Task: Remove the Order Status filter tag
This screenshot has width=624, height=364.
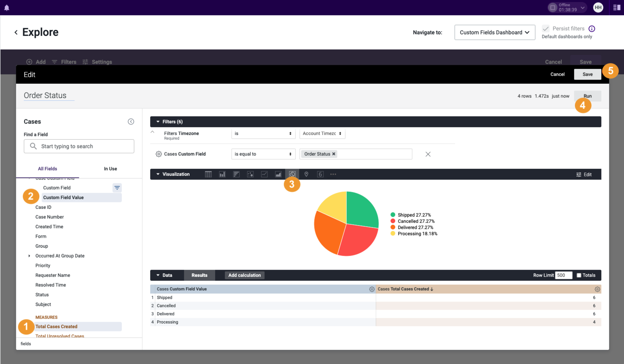Action: click(334, 154)
